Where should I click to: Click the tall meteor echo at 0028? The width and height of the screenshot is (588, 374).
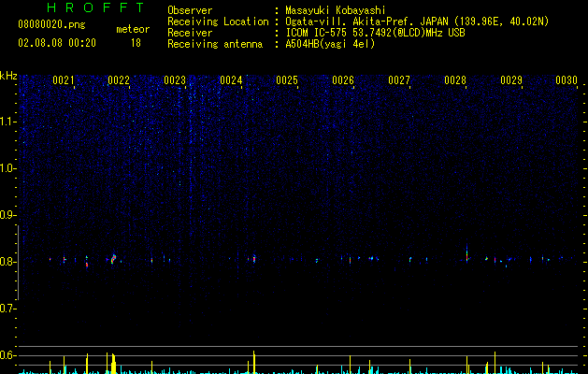click(x=466, y=253)
